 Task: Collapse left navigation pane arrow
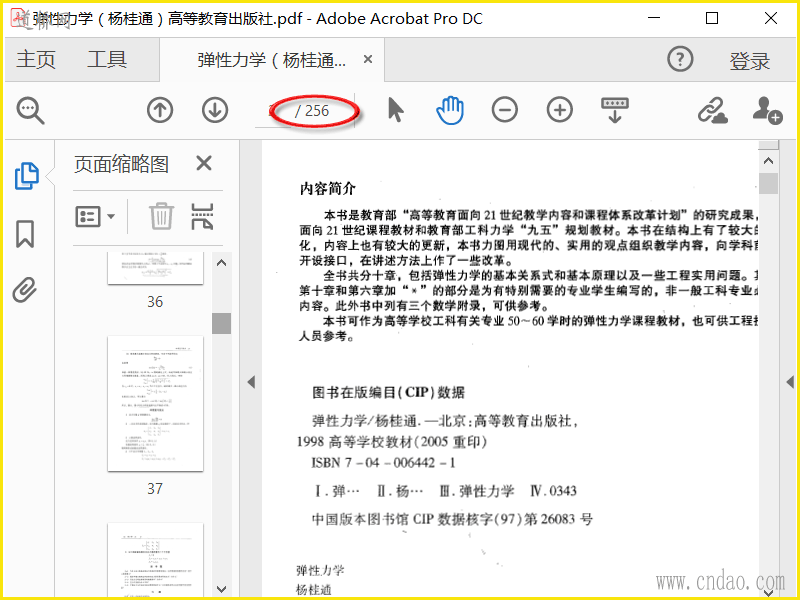[x=251, y=382]
